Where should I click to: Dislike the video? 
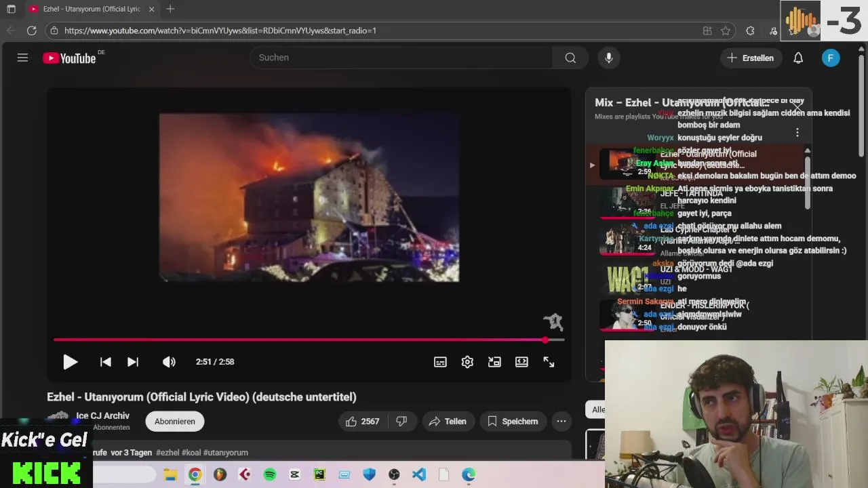click(401, 422)
